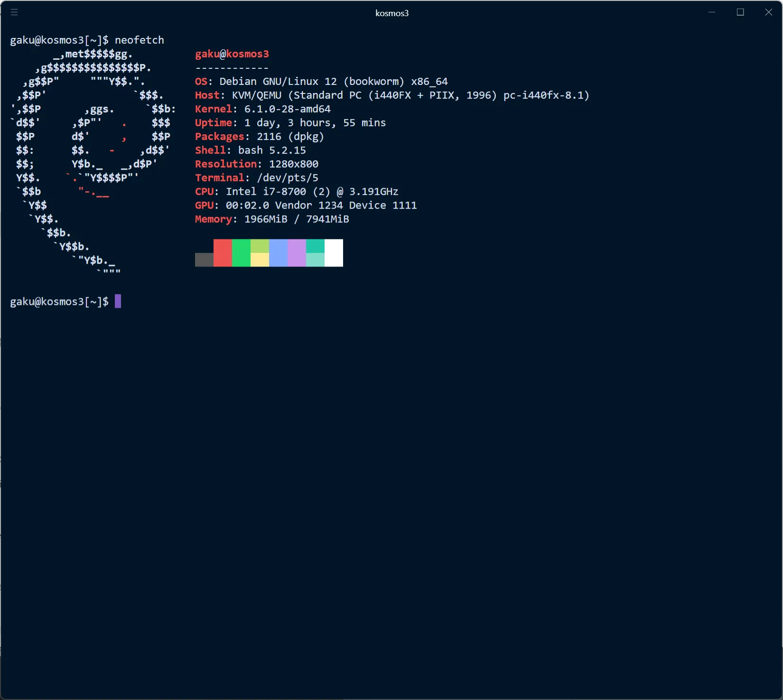The height and width of the screenshot is (700, 783).
Task: Maximize the kosmos3 terminal window
Action: [x=740, y=12]
